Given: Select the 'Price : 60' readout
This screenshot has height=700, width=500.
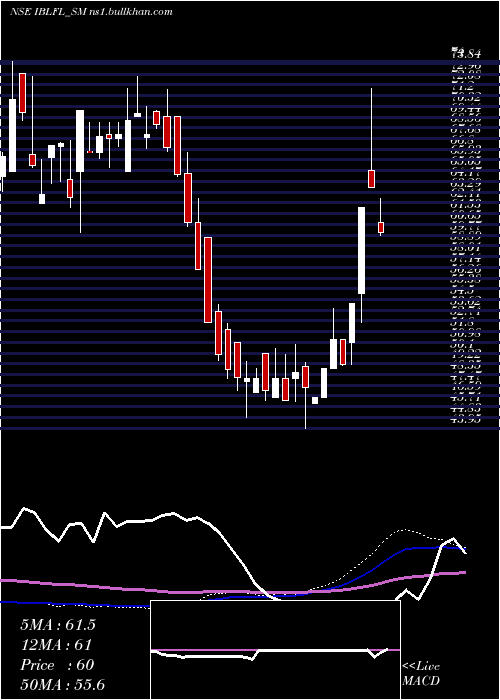Looking at the screenshot, I should coord(57,665).
